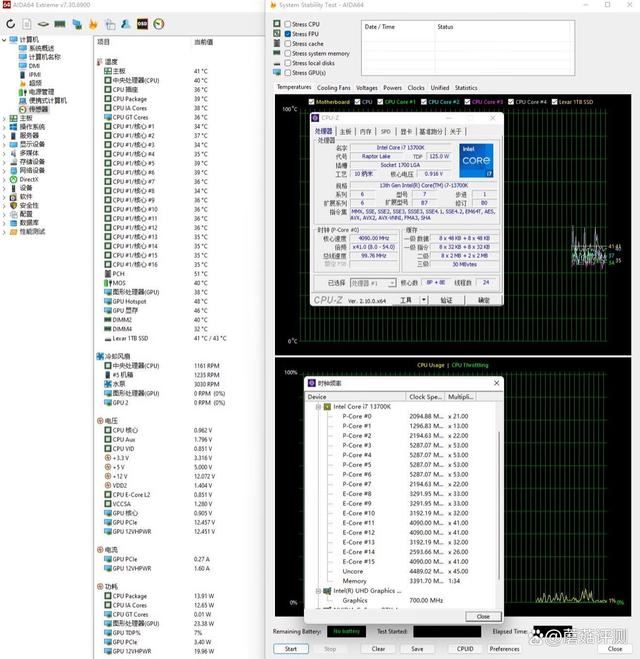
Task: Switch to the Cooling Fans tab
Action: click(x=333, y=88)
